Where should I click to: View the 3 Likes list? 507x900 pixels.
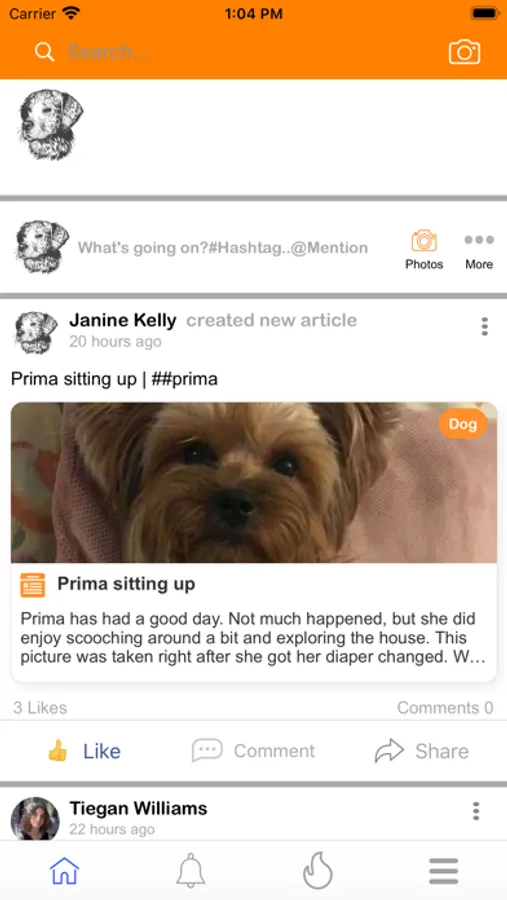click(40, 708)
